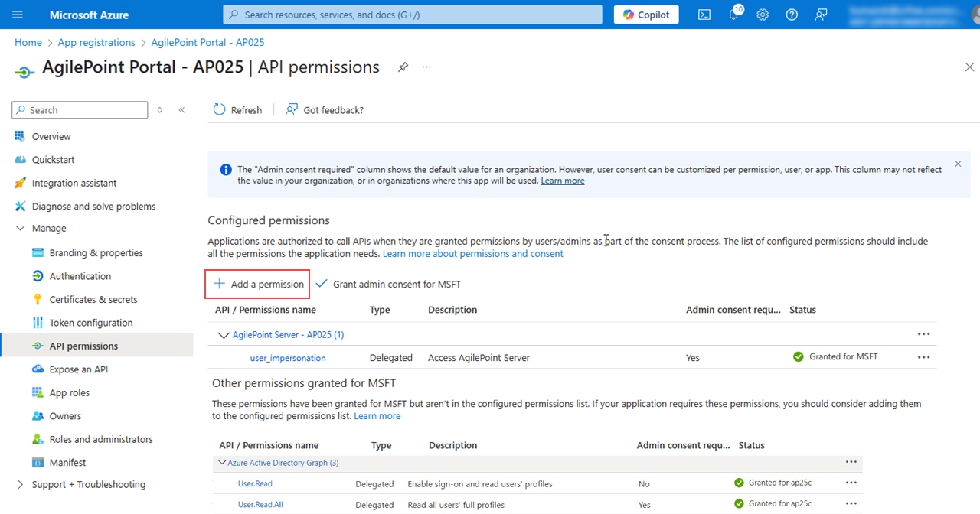Open Certificates & secrets
Screen dimensions: 980x514
[x=93, y=300]
